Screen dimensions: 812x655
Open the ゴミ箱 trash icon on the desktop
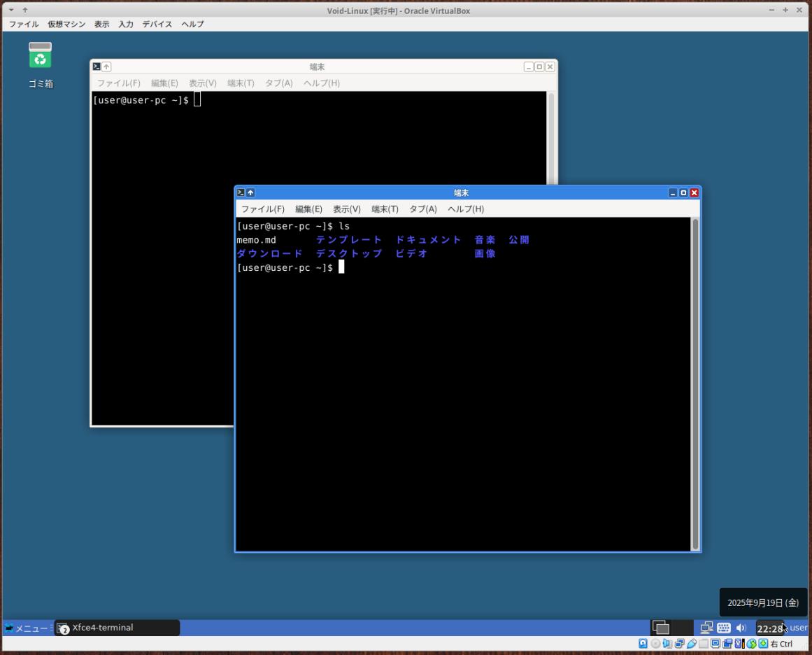point(40,55)
